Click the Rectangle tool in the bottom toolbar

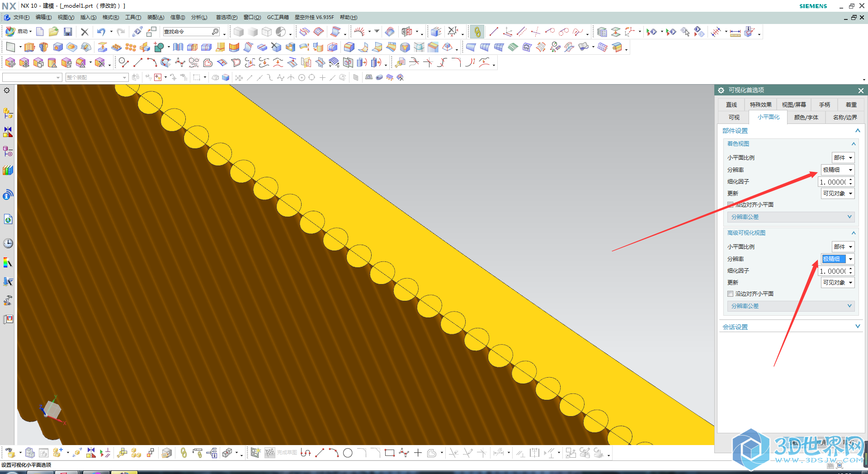(x=389, y=453)
